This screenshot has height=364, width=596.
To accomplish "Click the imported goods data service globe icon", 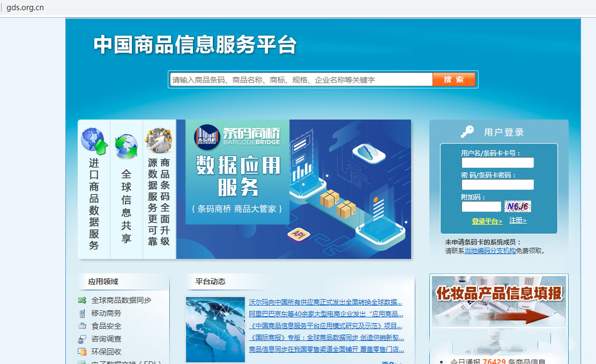I will (94, 141).
